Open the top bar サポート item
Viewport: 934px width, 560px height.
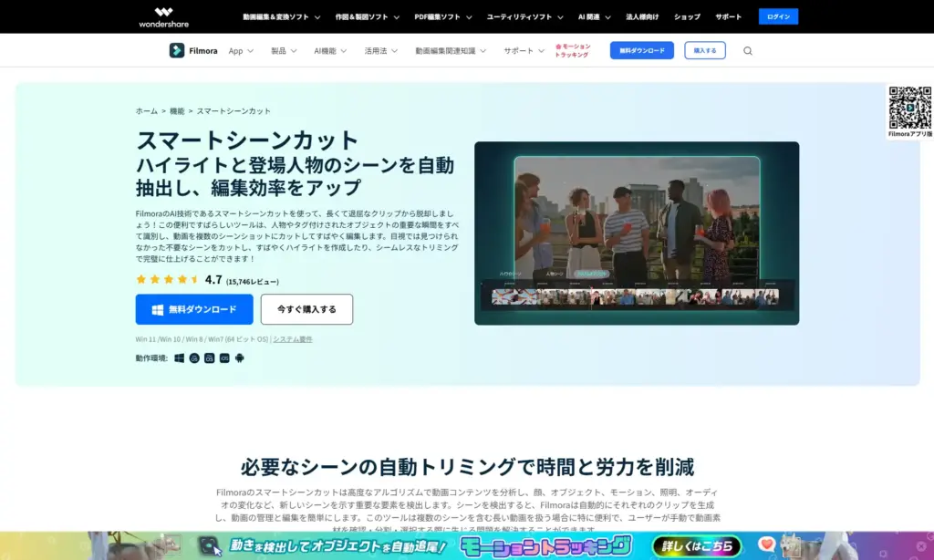coord(729,17)
